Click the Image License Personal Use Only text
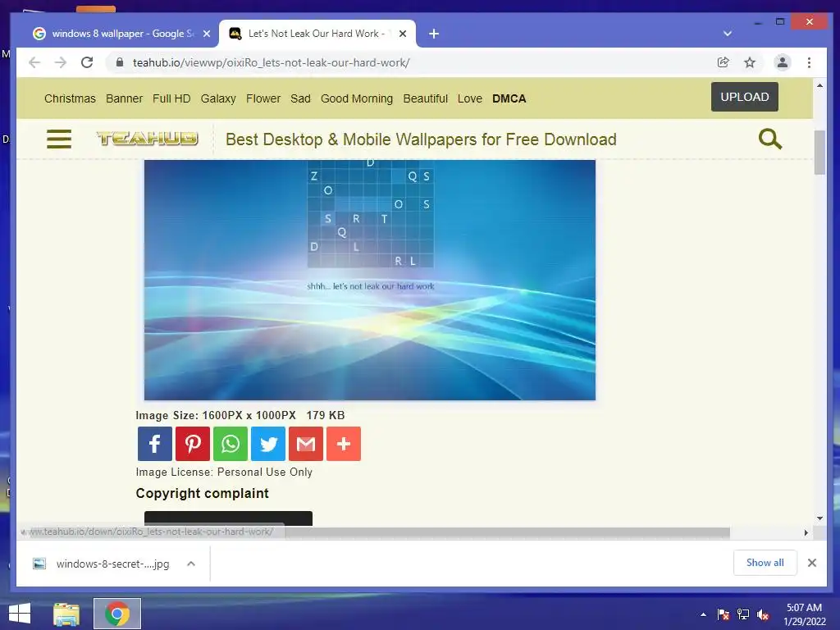 coord(224,472)
